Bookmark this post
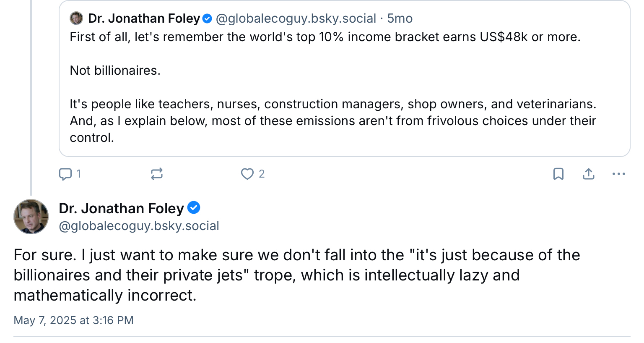The image size is (644, 343). pyautogui.click(x=558, y=174)
